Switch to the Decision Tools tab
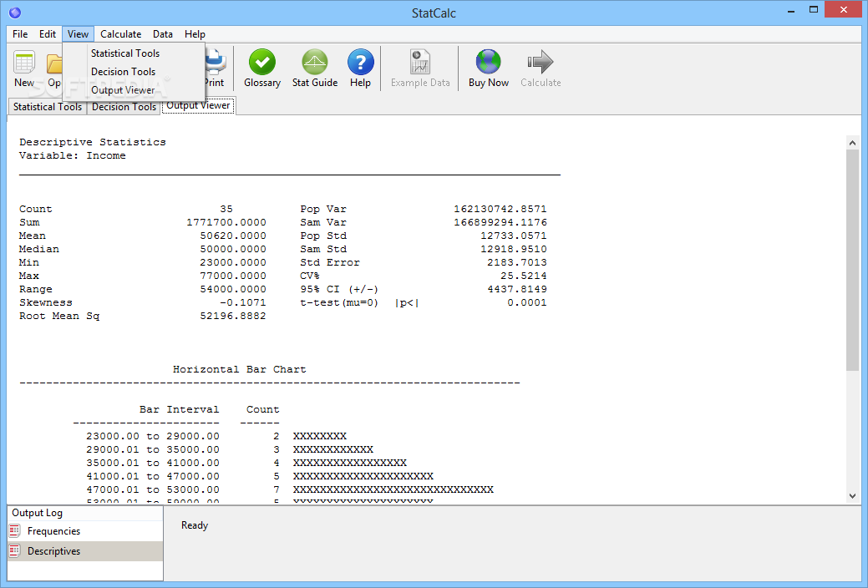 (124, 107)
